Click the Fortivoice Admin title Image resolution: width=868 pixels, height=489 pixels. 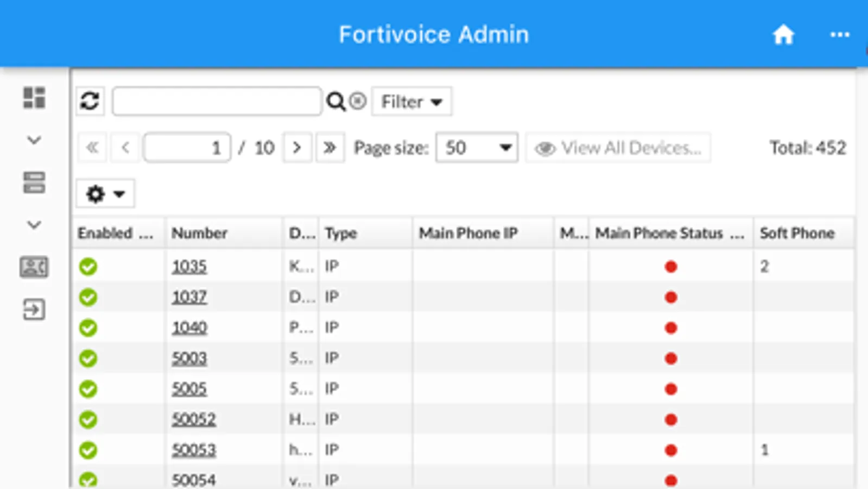pos(434,35)
